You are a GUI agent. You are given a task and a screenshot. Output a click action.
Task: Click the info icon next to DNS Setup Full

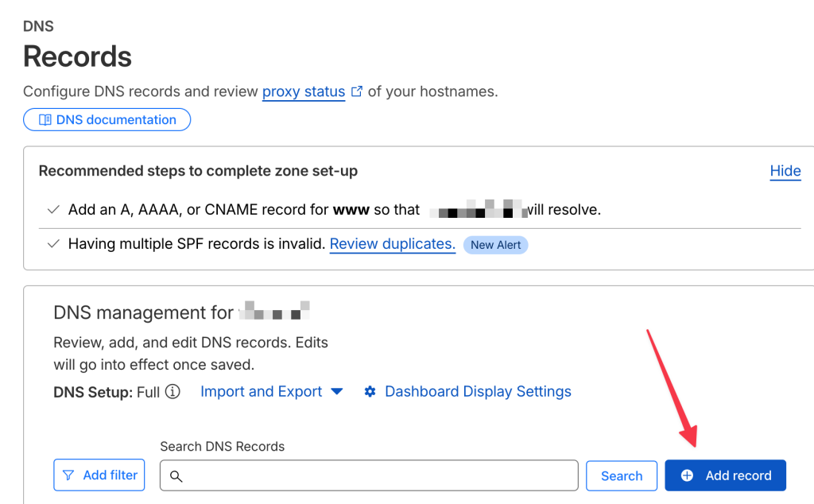[172, 392]
